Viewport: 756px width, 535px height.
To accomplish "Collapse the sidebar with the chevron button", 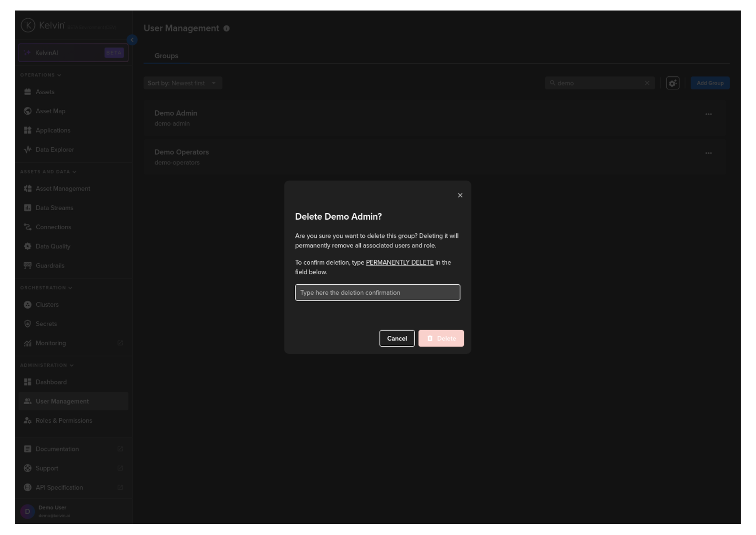I will click(132, 40).
